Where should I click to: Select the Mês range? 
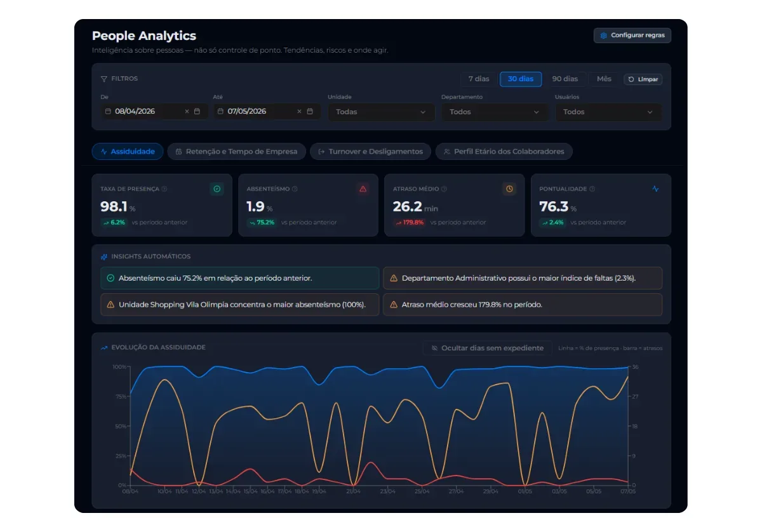coord(604,79)
